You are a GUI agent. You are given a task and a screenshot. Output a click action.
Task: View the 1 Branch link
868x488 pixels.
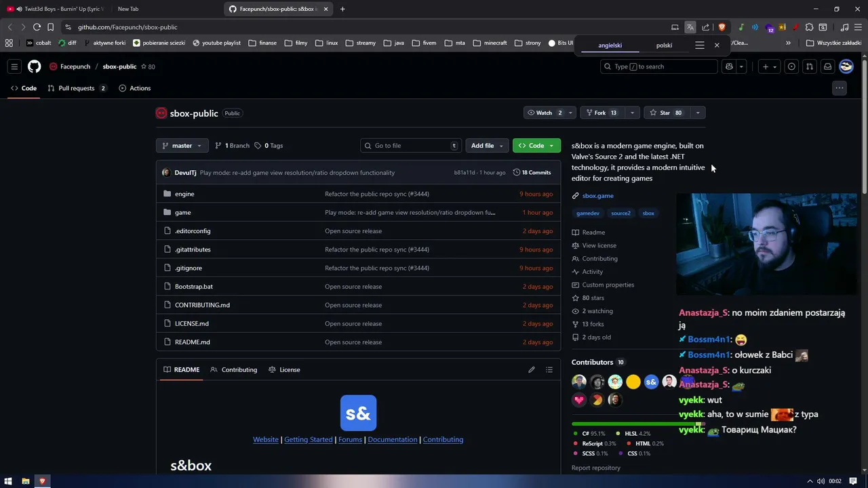(232, 146)
